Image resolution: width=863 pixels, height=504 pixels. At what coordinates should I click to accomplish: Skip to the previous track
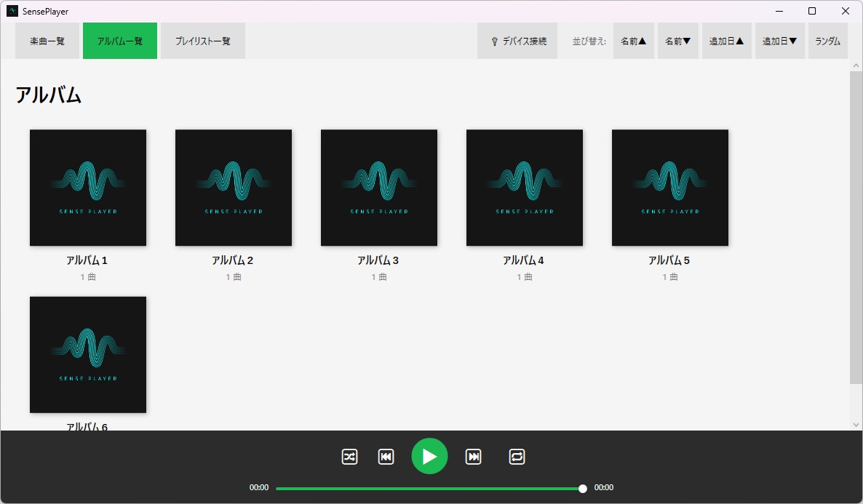coord(386,456)
